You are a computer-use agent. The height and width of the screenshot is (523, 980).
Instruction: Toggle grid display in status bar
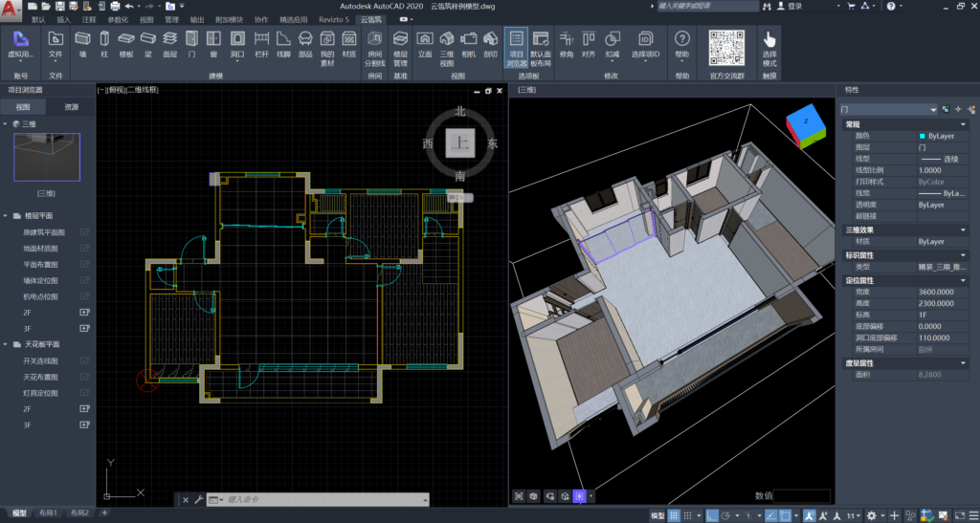[x=674, y=516]
